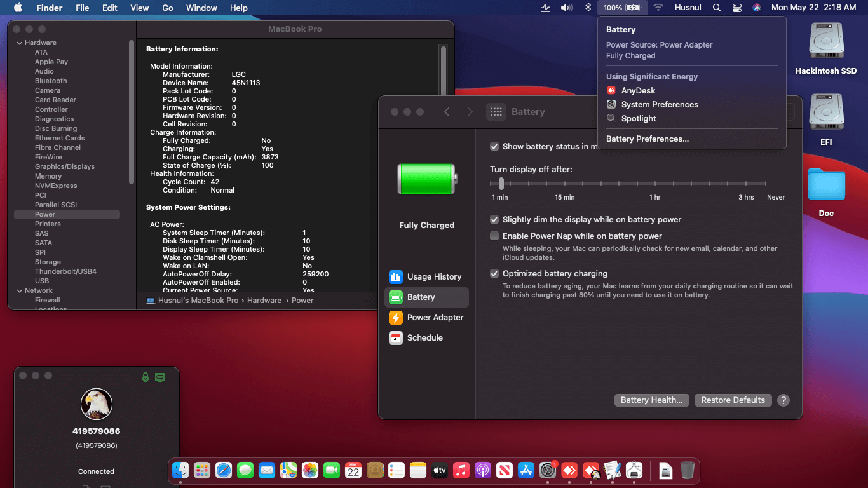
Task: Open the Schedule pane
Action: 426,337
